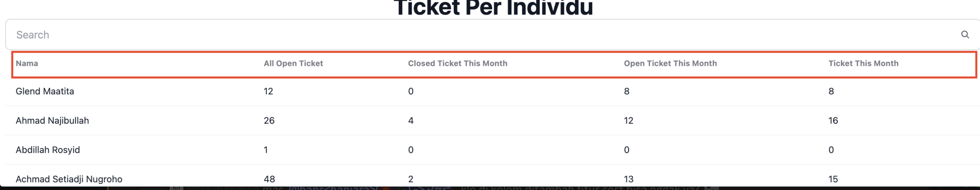The image size is (980, 190).
Task: Click Achmad Setiadji Nugroho's open ticket value 48
Action: [x=269, y=179]
